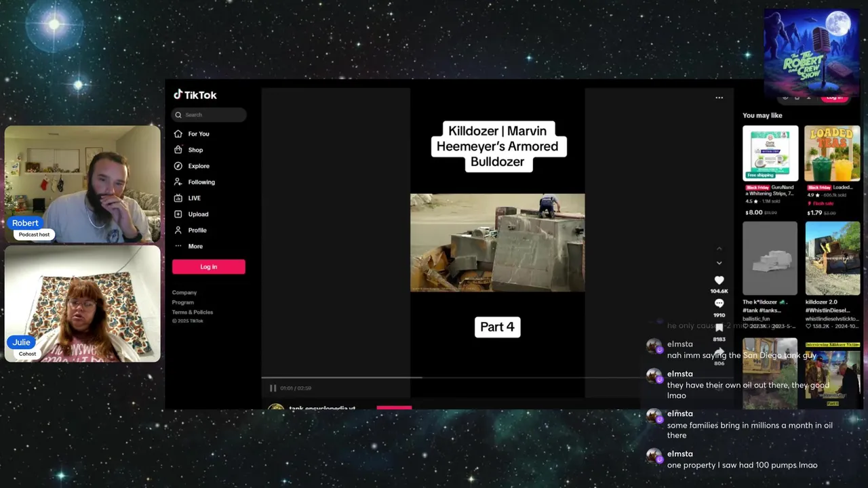
Task: Click the chat message about 100 pumps
Action: [x=742, y=465]
